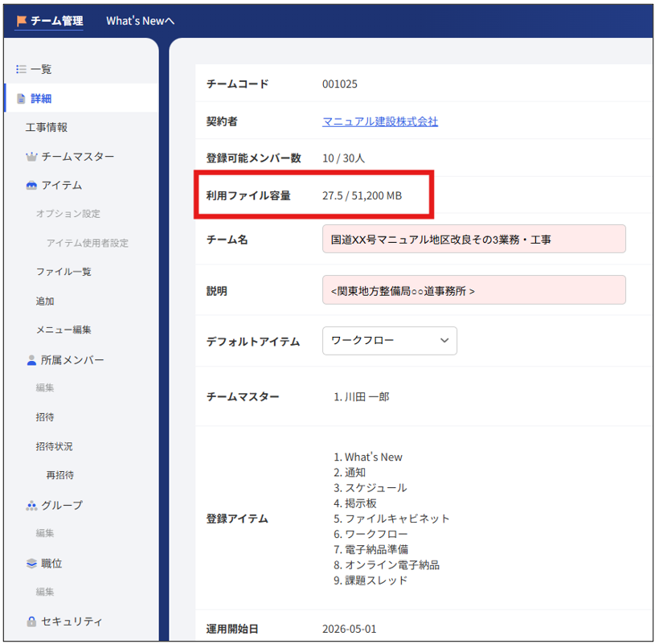The width and height of the screenshot is (655, 644).
Task: Select 再招待 in the sidebar
Action: coord(60,474)
